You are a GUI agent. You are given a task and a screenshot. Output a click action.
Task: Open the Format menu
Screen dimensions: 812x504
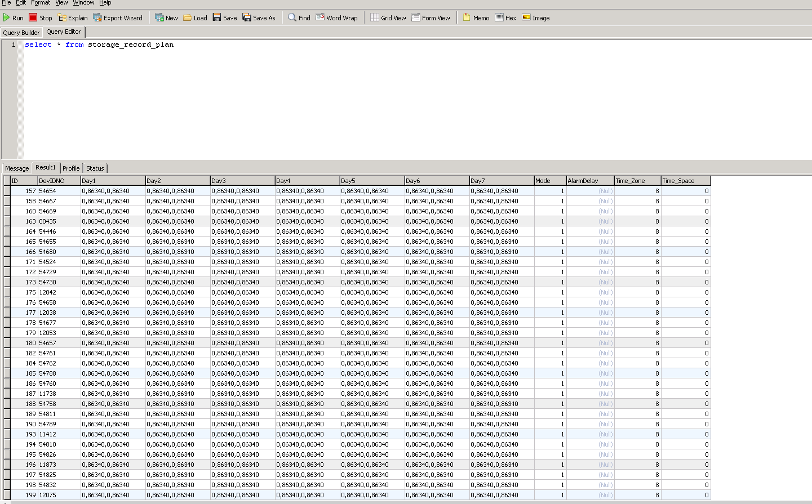(x=41, y=3)
